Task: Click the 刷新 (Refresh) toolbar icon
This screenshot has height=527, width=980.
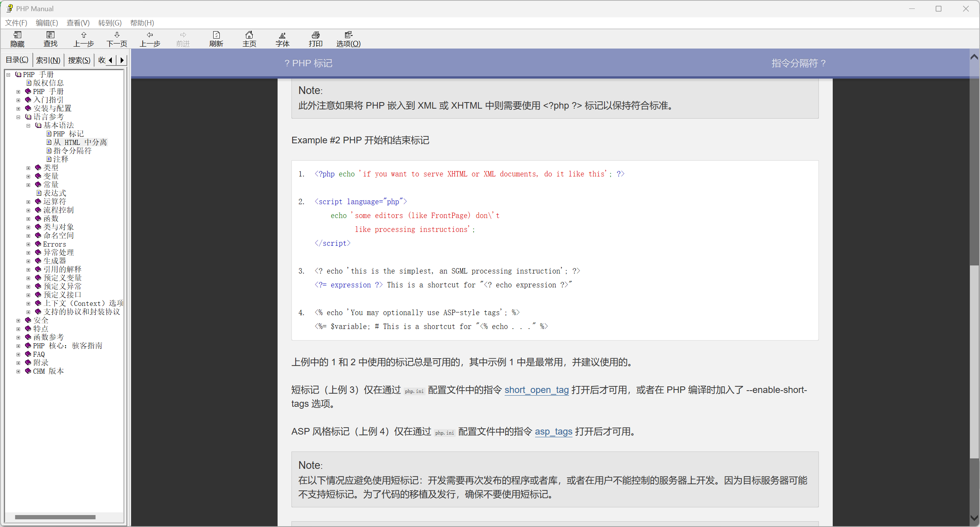Action: click(216, 39)
